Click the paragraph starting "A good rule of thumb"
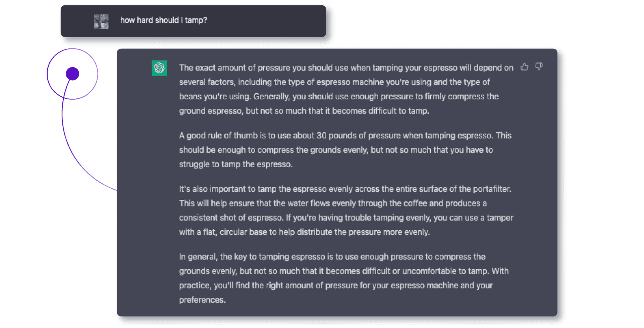The height and width of the screenshot is (328, 644). point(345,150)
